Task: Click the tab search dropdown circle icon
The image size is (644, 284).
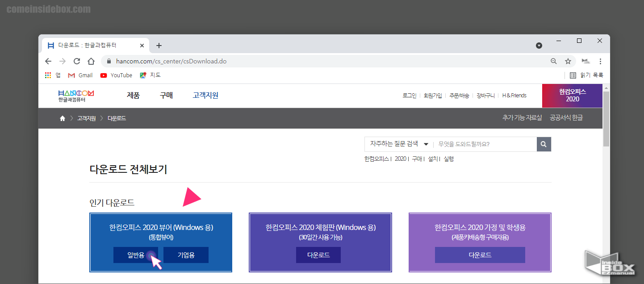Action: pyautogui.click(x=539, y=46)
